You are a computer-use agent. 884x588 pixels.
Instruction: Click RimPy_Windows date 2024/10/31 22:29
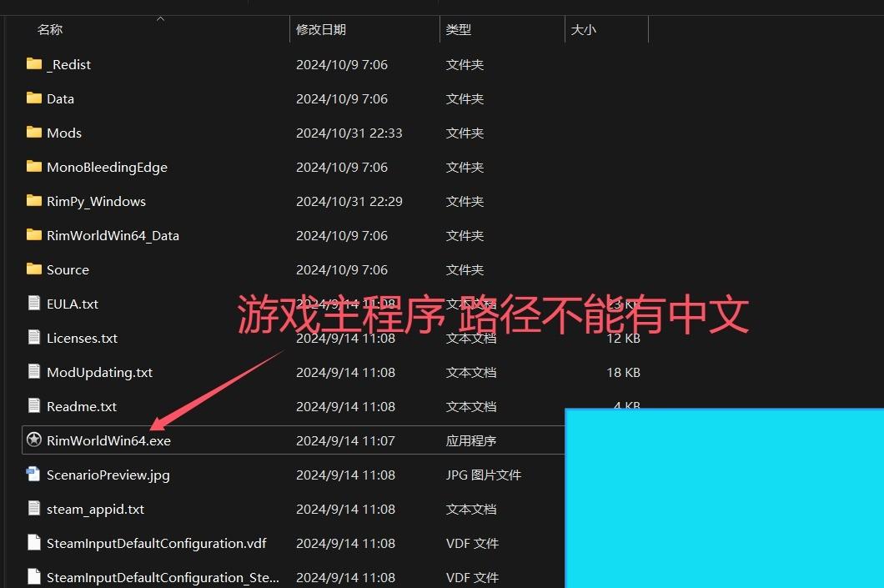[349, 201]
